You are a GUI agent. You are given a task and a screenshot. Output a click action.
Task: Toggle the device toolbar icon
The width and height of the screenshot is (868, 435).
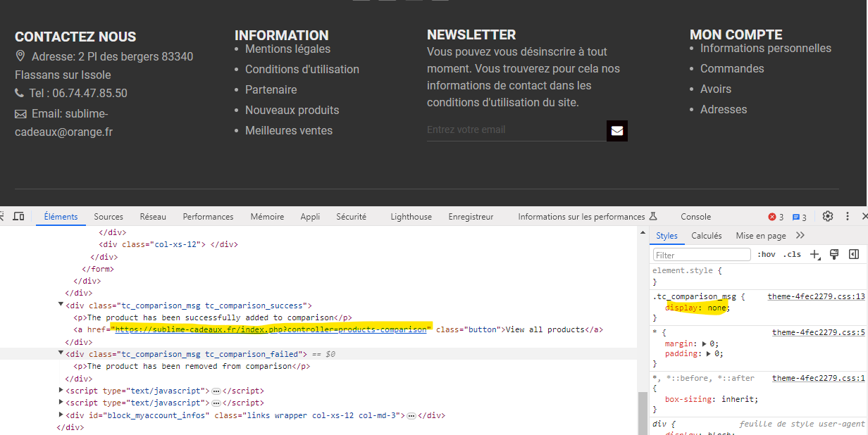pyautogui.click(x=19, y=217)
